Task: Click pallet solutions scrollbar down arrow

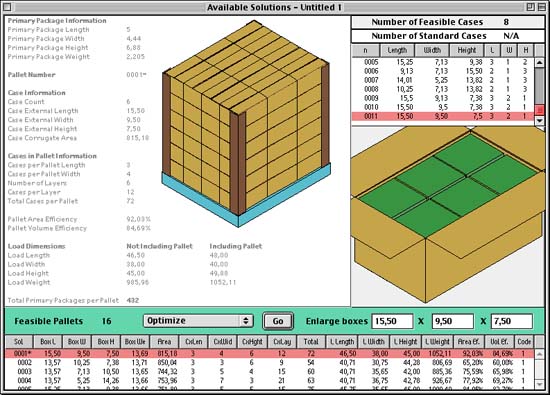Action: click(539, 384)
